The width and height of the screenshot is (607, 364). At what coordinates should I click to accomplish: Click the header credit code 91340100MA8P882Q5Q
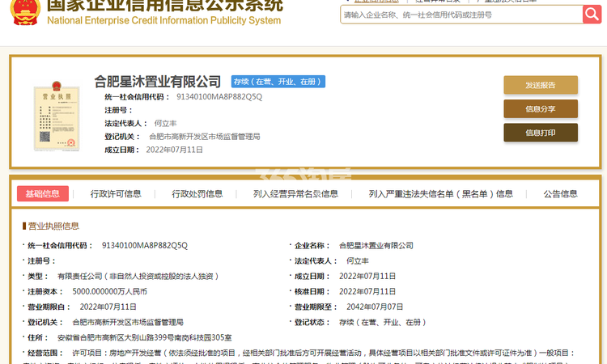219,97
